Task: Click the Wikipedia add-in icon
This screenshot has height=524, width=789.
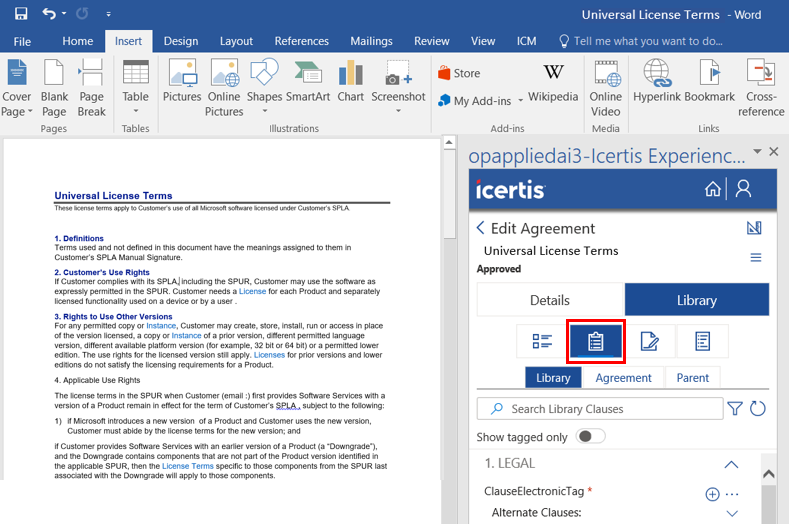Action: coord(553,82)
